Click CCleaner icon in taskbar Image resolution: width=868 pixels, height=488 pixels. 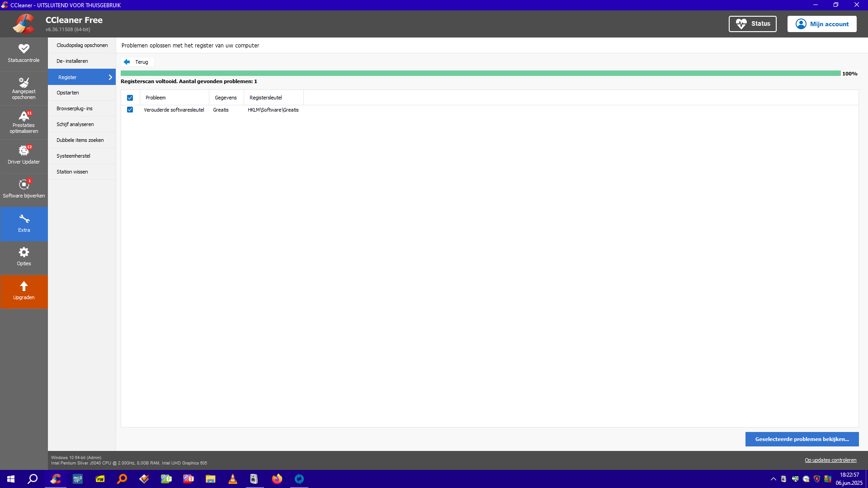point(56,479)
